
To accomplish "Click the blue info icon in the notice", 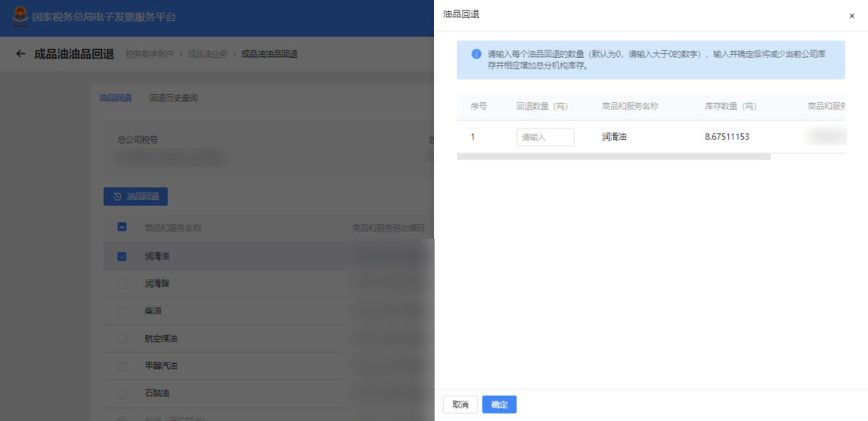I will coord(476,54).
